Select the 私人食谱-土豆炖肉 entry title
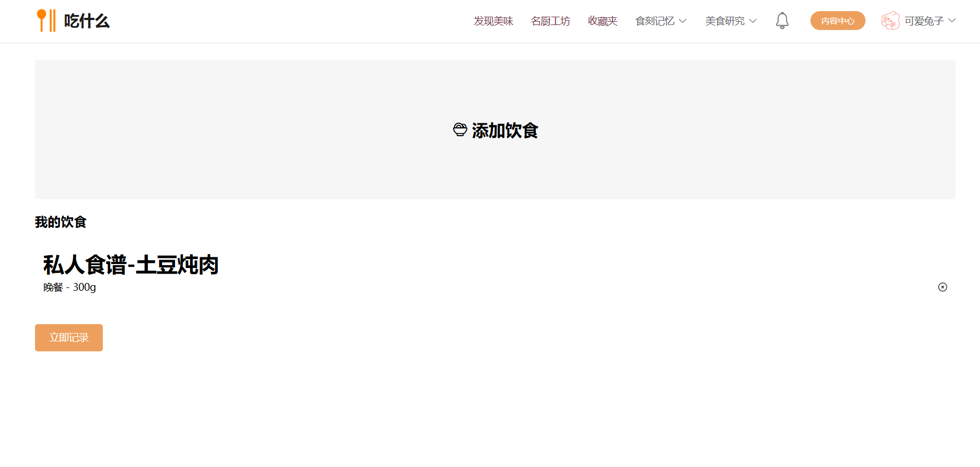This screenshot has width=980, height=467. 131,265
